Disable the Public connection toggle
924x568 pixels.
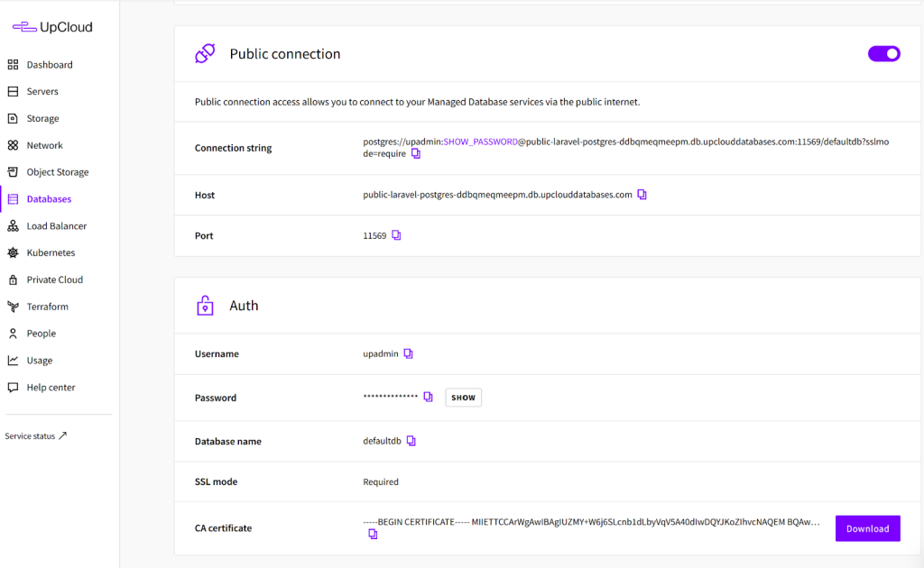pyautogui.click(x=883, y=54)
